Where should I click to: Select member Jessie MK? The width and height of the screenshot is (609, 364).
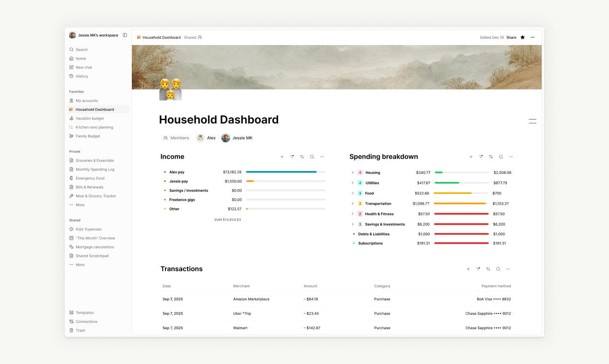click(237, 138)
